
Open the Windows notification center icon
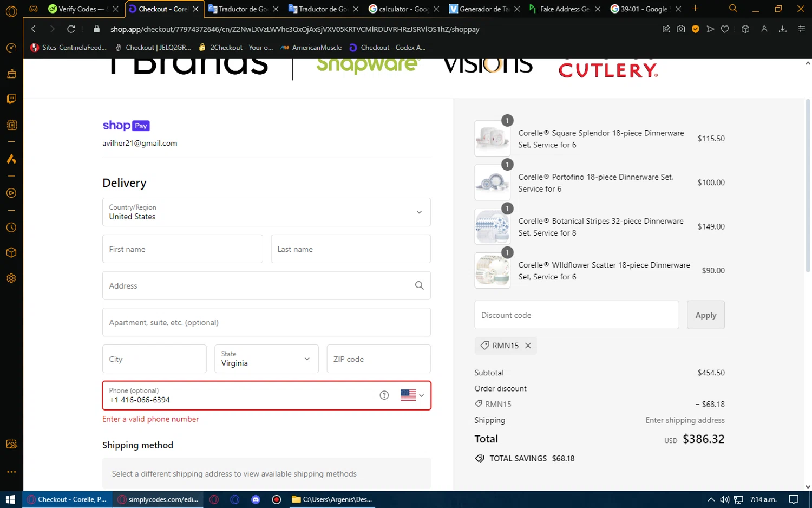pyautogui.click(x=794, y=499)
